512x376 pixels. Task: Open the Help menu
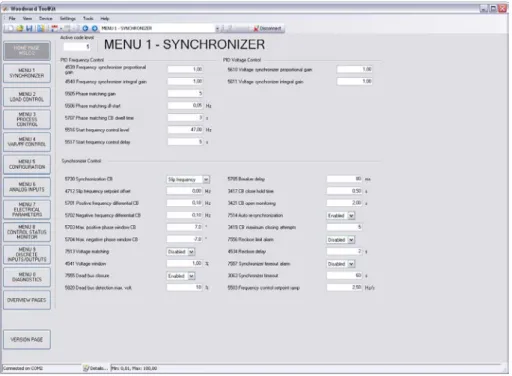coord(105,18)
